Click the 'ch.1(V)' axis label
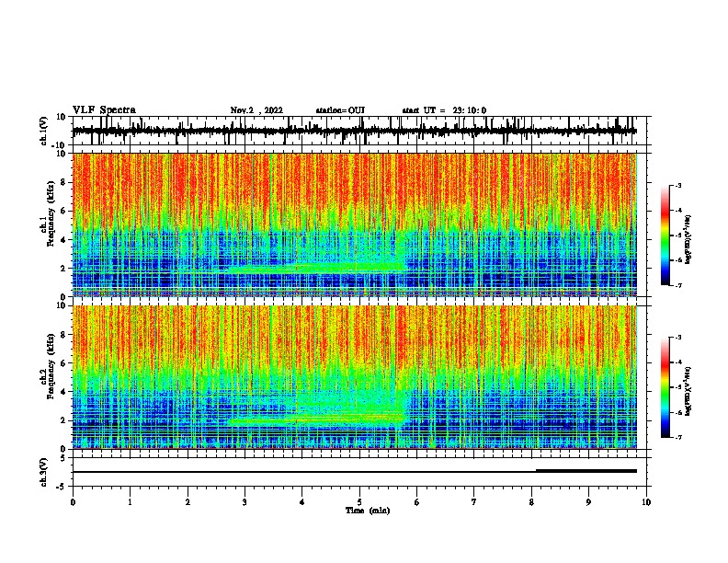The height and width of the screenshot is (563, 728). [x=43, y=131]
